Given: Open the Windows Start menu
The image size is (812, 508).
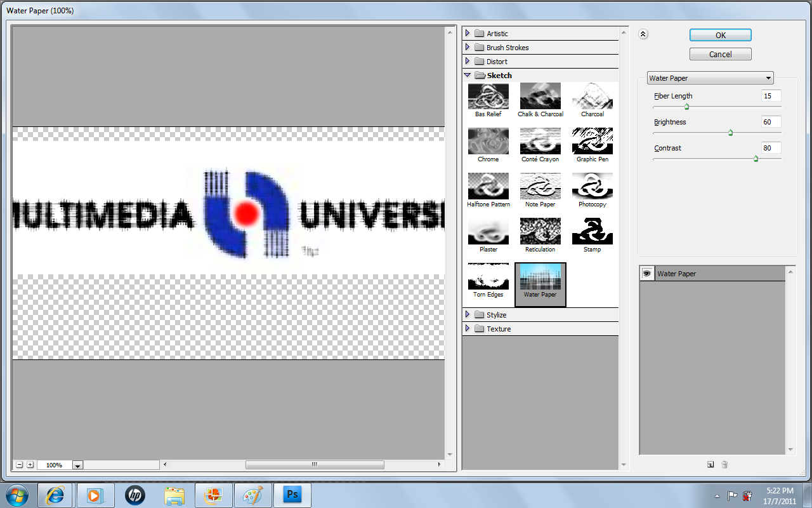Looking at the screenshot, I should (17, 495).
